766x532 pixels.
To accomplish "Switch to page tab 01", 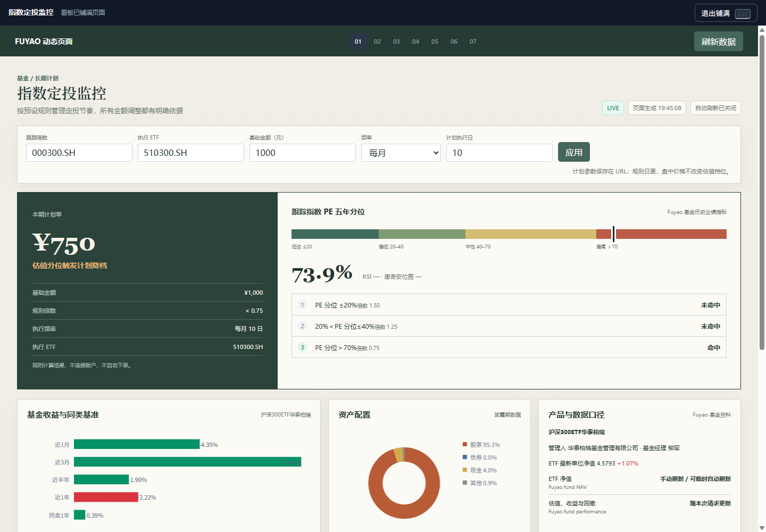I will [358, 41].
